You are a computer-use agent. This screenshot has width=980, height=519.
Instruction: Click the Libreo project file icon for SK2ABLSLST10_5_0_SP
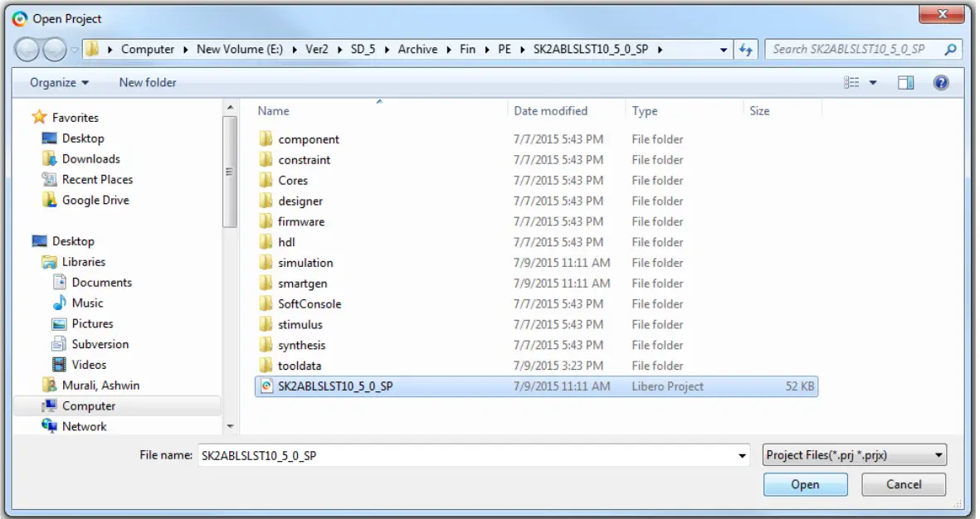266,386
